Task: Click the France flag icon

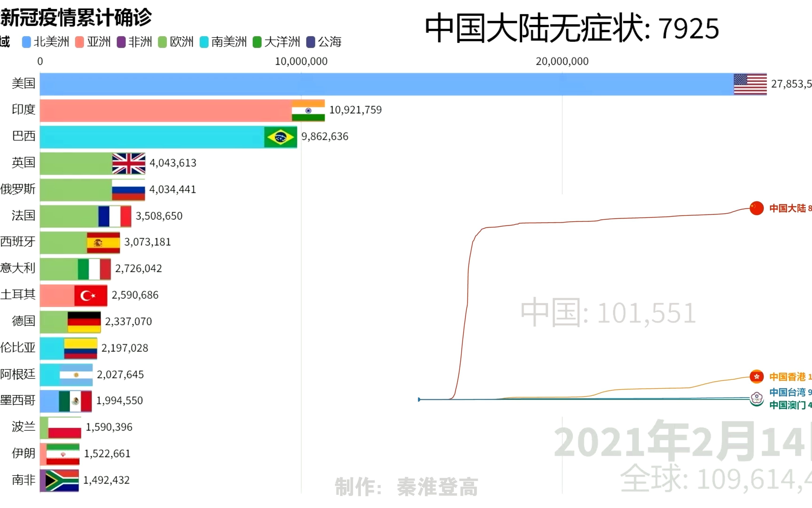Action: (x=115, y=216)
